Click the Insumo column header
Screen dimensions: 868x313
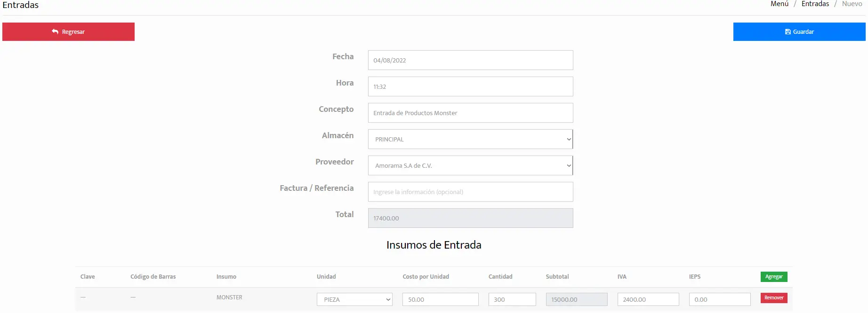[x=226, y=277]
